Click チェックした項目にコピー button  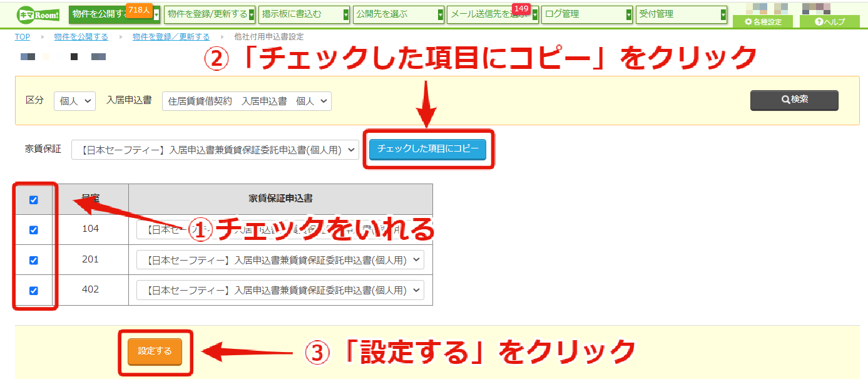point(427,149)
